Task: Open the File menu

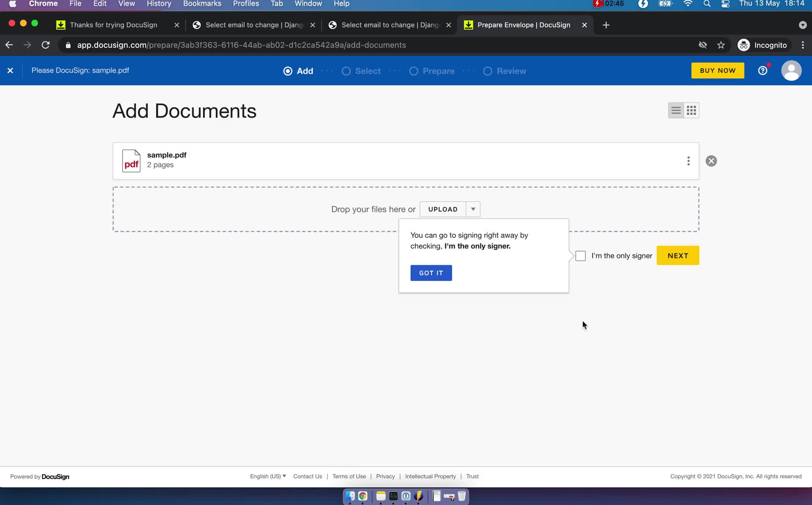Action: click(75, 4)
